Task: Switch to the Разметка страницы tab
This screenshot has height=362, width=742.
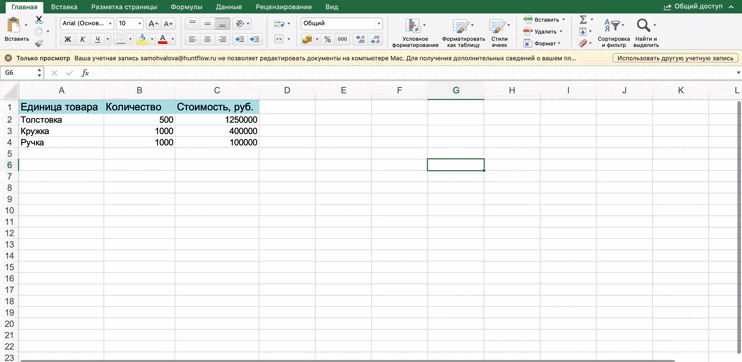Action: pyautogui.click(x=124, y=7)
